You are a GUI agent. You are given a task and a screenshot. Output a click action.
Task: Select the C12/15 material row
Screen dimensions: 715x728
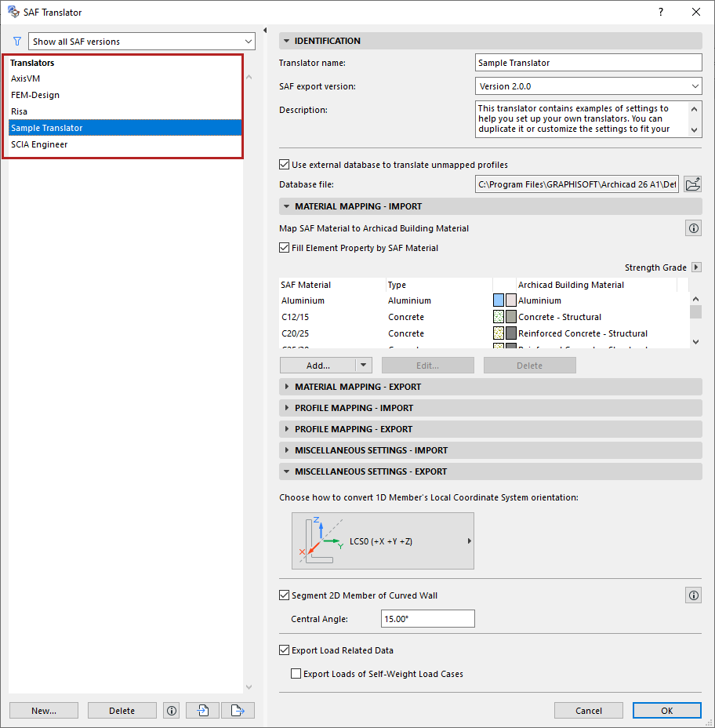click(x=484, y=317)
